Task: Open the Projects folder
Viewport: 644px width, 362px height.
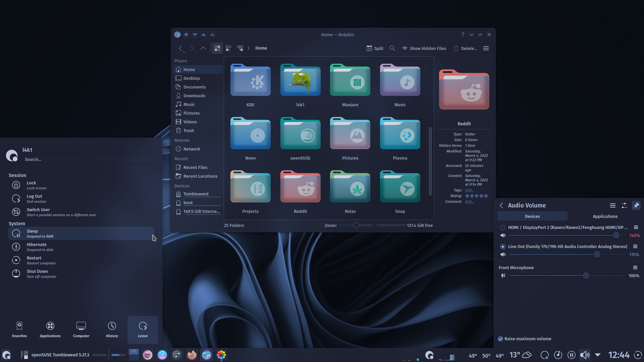Action: click(x=251, y=192)
